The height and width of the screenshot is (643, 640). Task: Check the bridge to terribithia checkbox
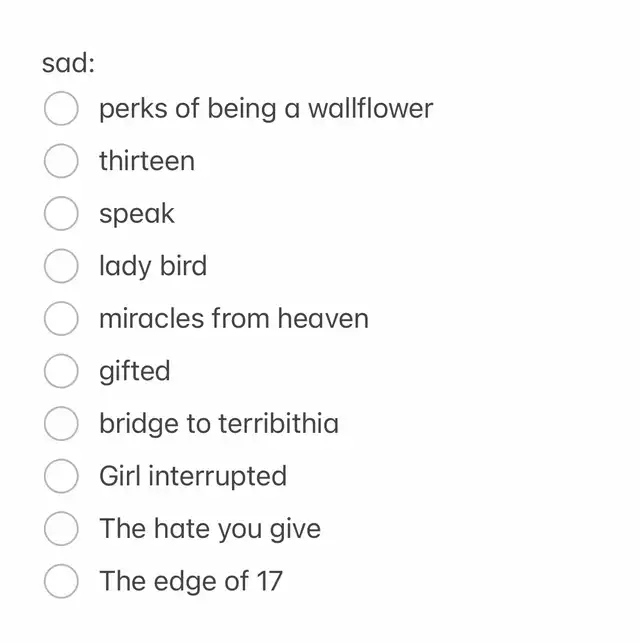click(x=61, y=424)
